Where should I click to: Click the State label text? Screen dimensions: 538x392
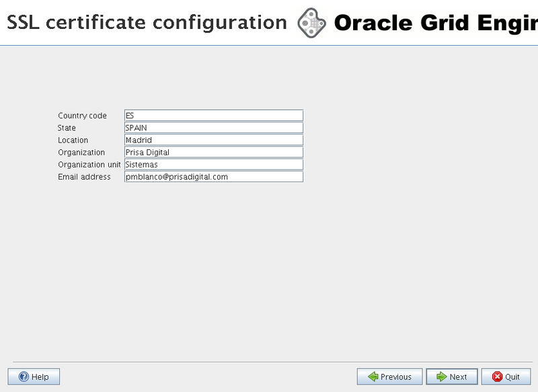[x=67, y=128]
